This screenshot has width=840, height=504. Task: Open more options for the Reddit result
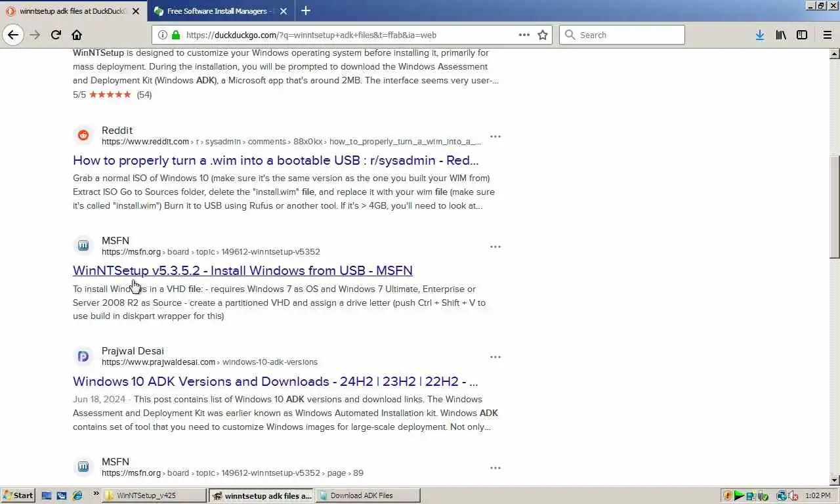click(x=495, y=136)
